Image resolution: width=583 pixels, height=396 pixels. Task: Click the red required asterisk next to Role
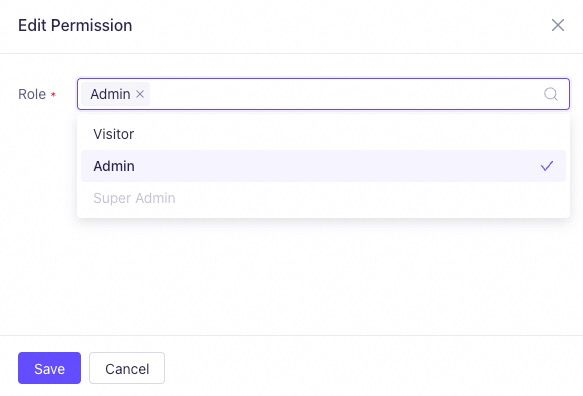click(53, 94)
